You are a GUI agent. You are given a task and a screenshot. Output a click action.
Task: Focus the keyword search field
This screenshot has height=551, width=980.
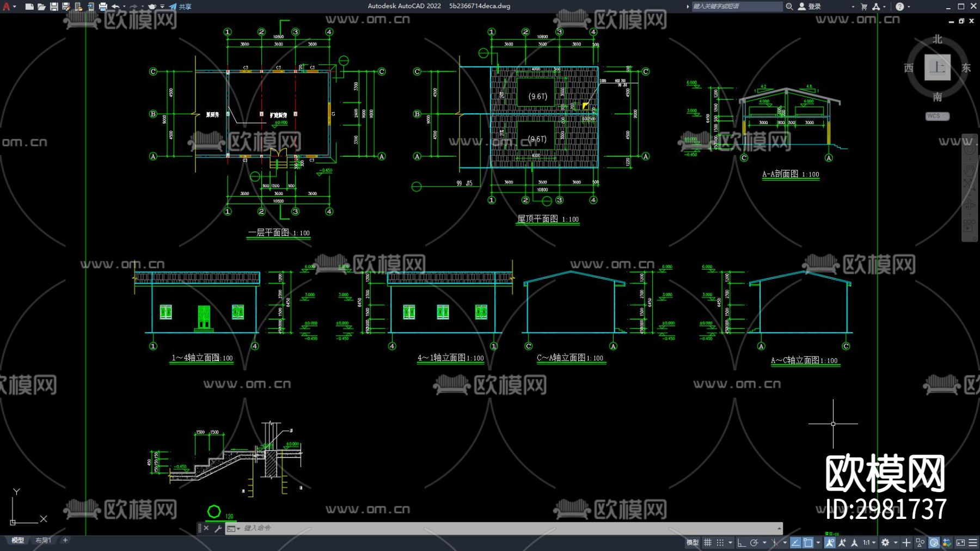737,7
